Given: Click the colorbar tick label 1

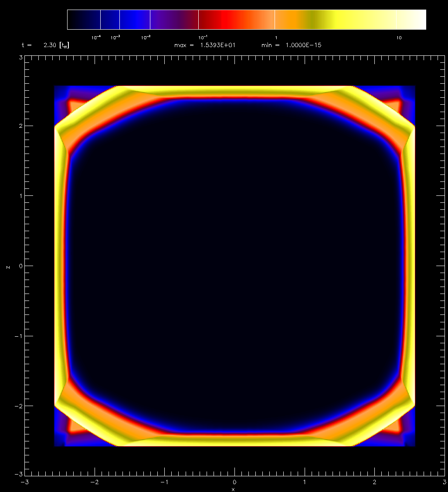Looking at the screenshot, I should [x=275, y=38].
